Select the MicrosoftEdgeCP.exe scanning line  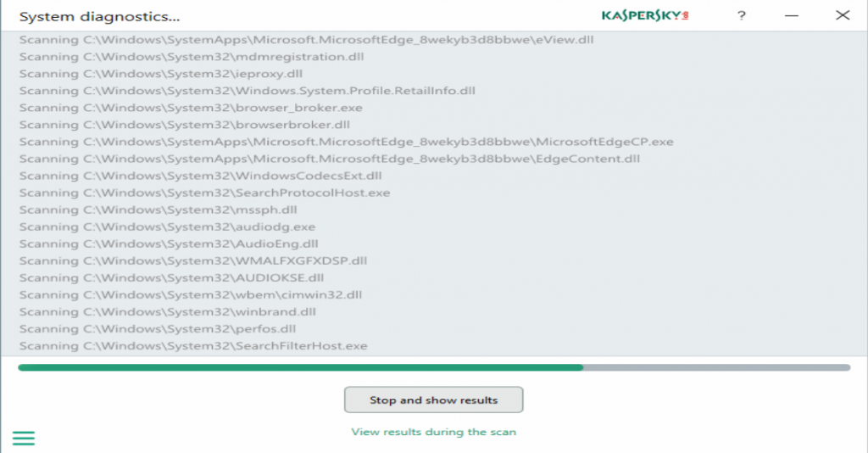coord(346,142)
